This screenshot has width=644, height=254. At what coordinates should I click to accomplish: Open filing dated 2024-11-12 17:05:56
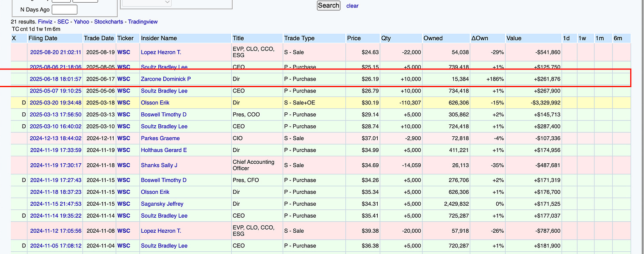pos(56,231)
